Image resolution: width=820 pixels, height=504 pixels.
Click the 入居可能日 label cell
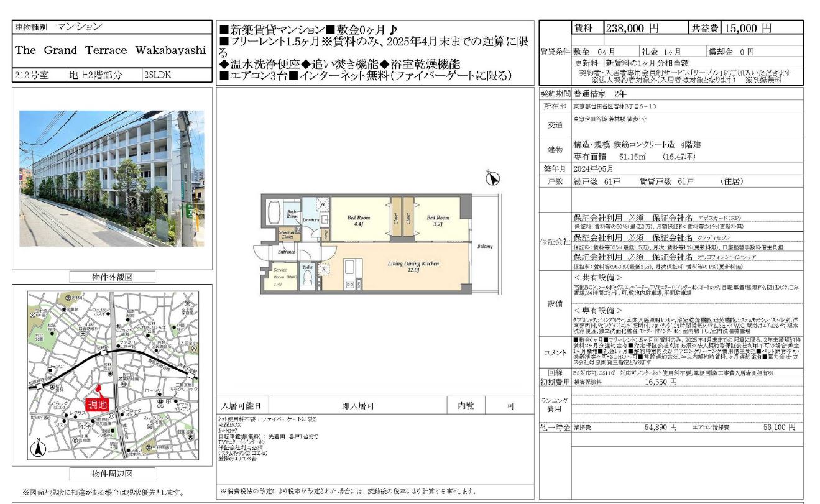pos(242,406)
